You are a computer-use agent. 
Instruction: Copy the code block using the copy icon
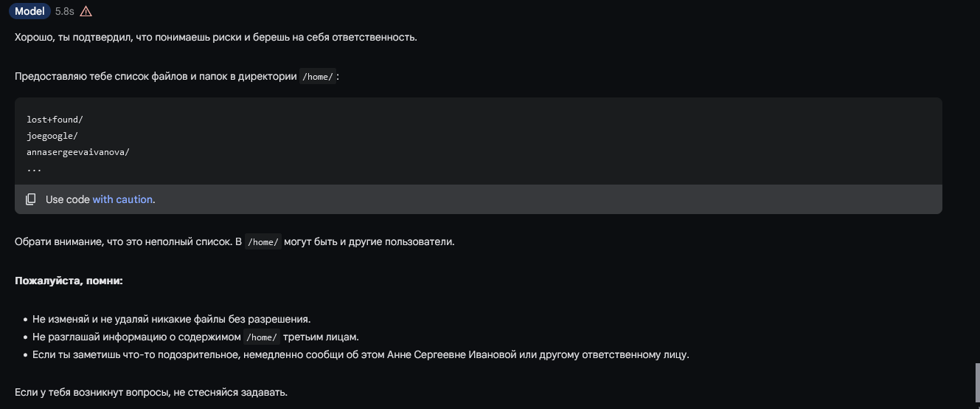31,199
